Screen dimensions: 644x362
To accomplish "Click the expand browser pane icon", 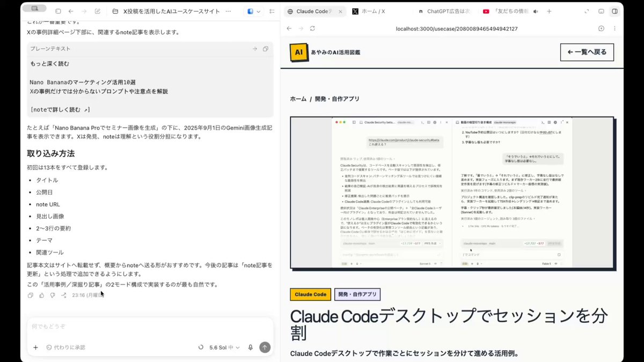I will (x=587, y=11).
